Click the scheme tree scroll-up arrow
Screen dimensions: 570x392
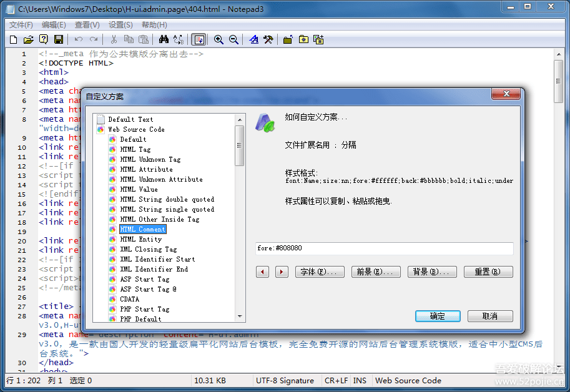pos(240,119)
